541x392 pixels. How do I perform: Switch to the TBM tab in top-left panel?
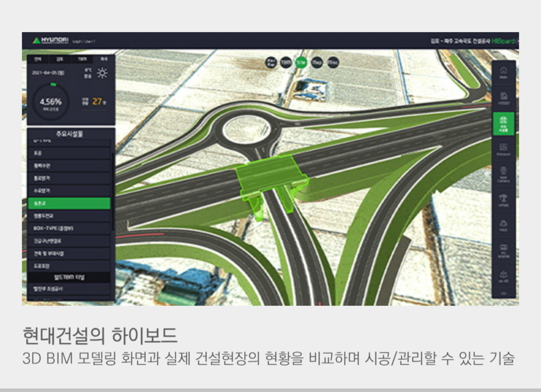click(82, 59)
